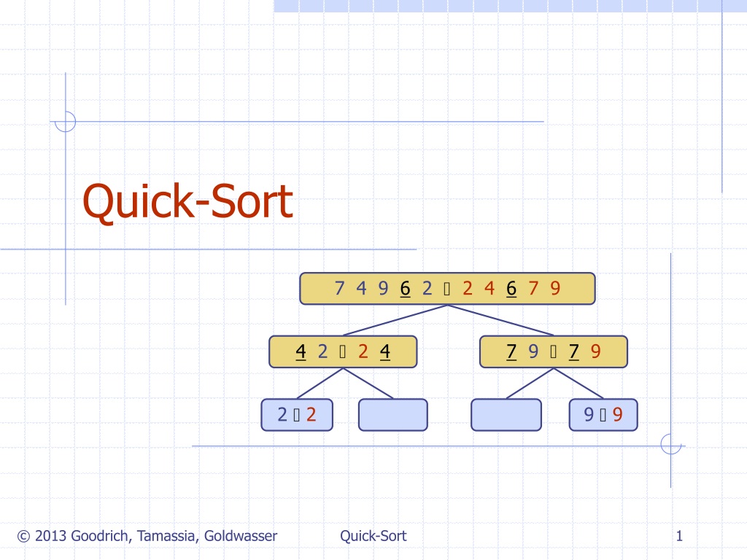
Task: Click the slide number 1
Action: 679,536
